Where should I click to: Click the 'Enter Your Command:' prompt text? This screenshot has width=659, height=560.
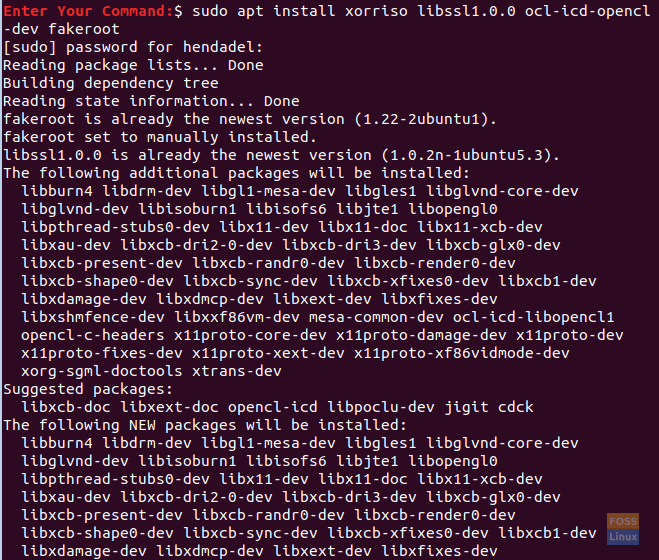coord(87,11)
